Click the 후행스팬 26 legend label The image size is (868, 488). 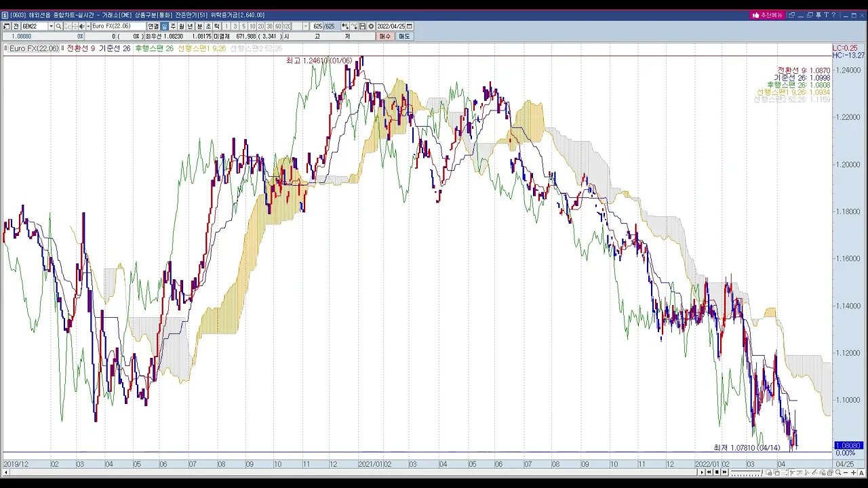154,48
